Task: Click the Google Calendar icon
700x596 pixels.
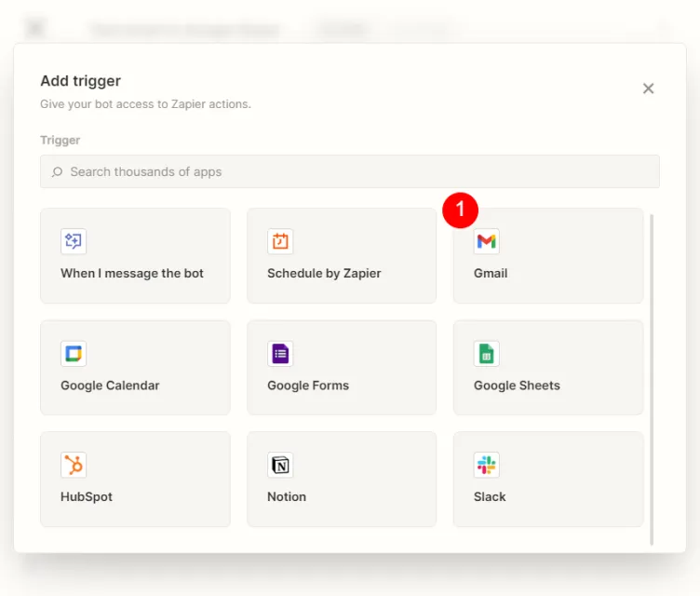Action: point(74,354)
